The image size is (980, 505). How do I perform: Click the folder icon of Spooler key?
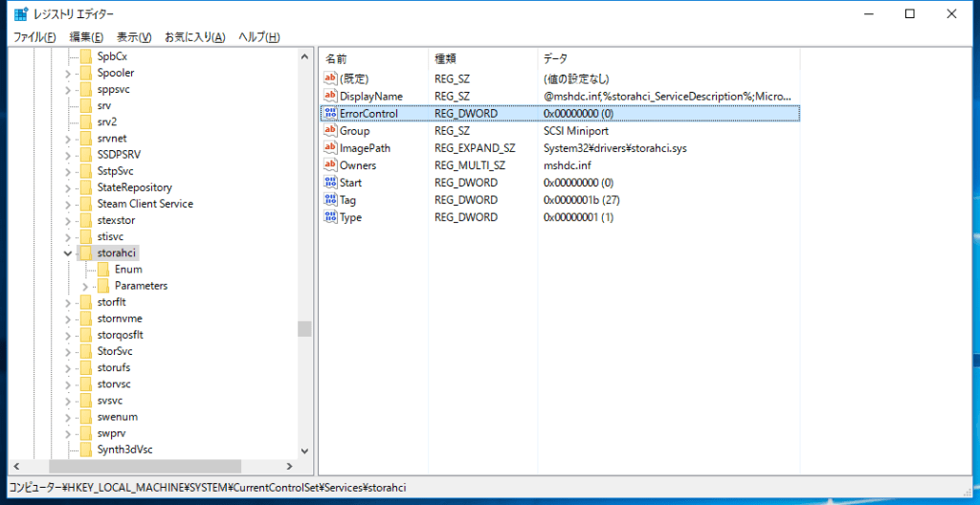coord(86,73)
